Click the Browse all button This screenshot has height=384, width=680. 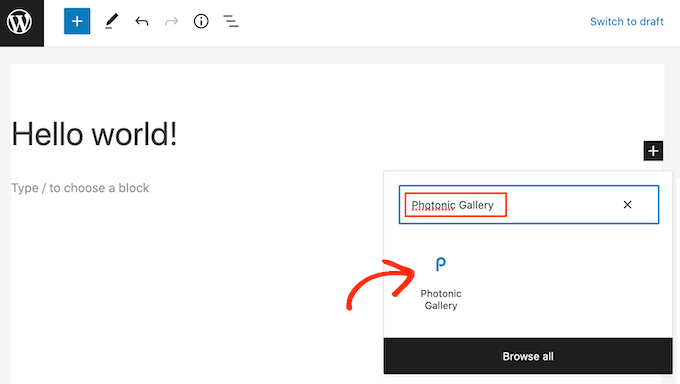[x=528, y=356]
